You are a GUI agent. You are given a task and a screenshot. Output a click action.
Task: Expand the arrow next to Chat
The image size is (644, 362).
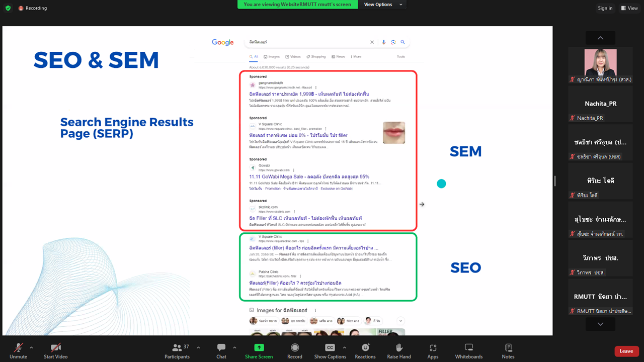click(234, 347)
